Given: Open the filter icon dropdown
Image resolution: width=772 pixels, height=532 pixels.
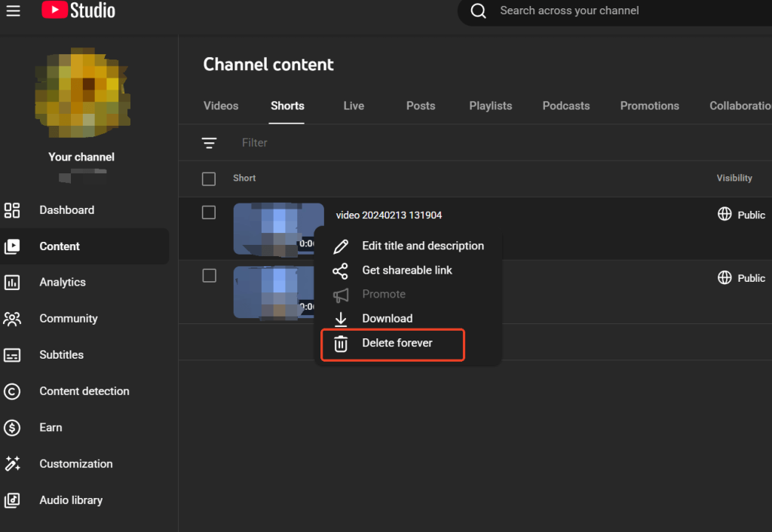Looking at the screenshot, I should pos(209,142).
